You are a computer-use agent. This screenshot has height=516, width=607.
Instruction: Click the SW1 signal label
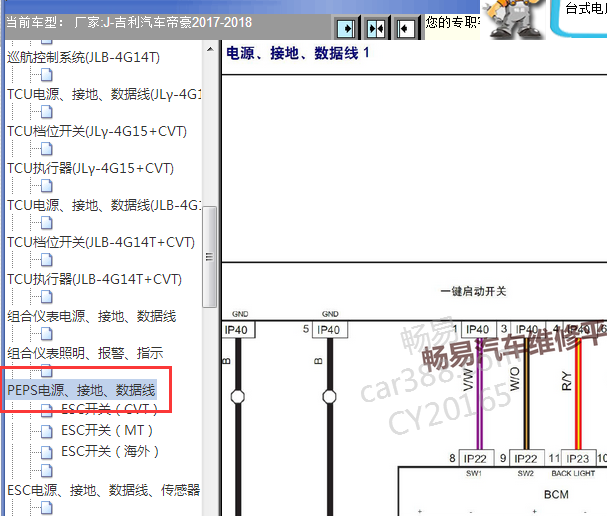(473, 473)
